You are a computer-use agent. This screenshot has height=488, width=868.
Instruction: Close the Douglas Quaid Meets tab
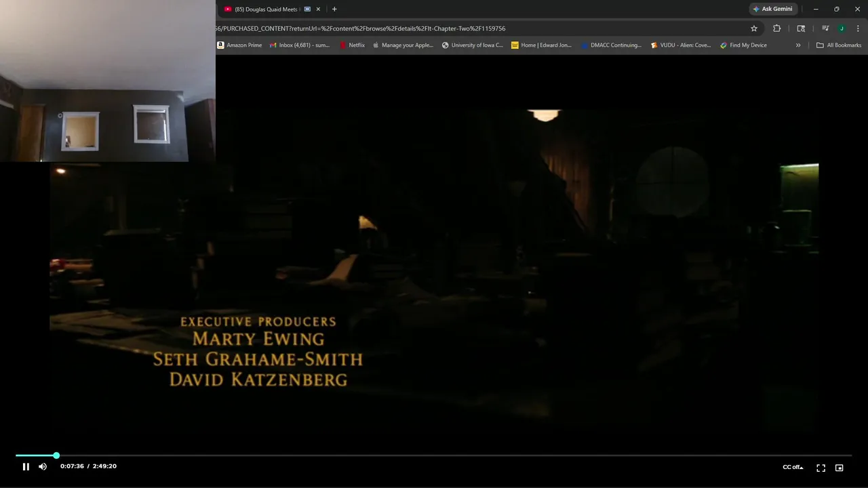pyautogui.click(x=318, y=9)
